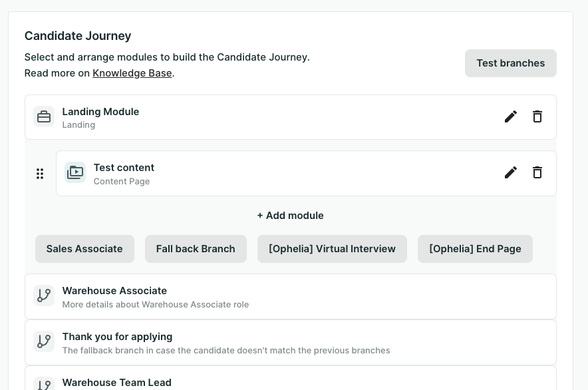Select the Fall back Branch
Viewport: 588px width, 390px height.
(196, 249)
